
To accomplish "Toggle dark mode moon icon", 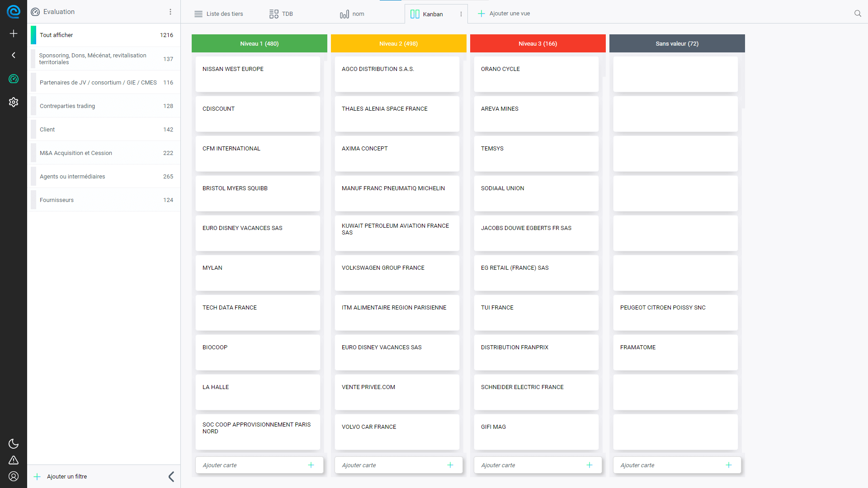I will point(14,444).
